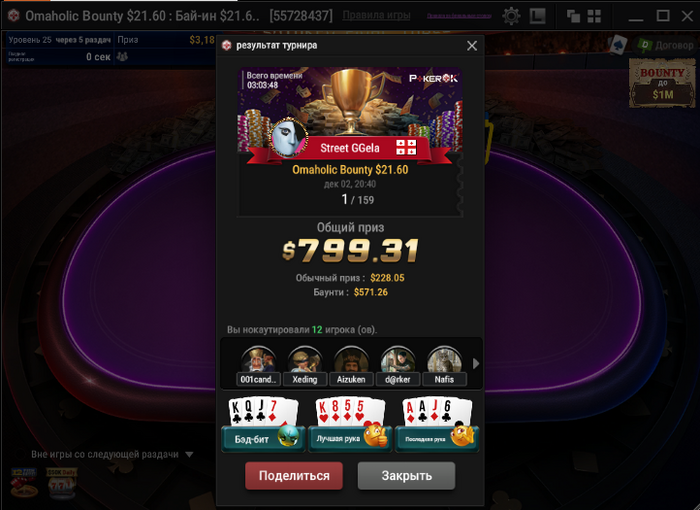
Task: Open the players icon under prize info
Action: [x=122, y=57]
